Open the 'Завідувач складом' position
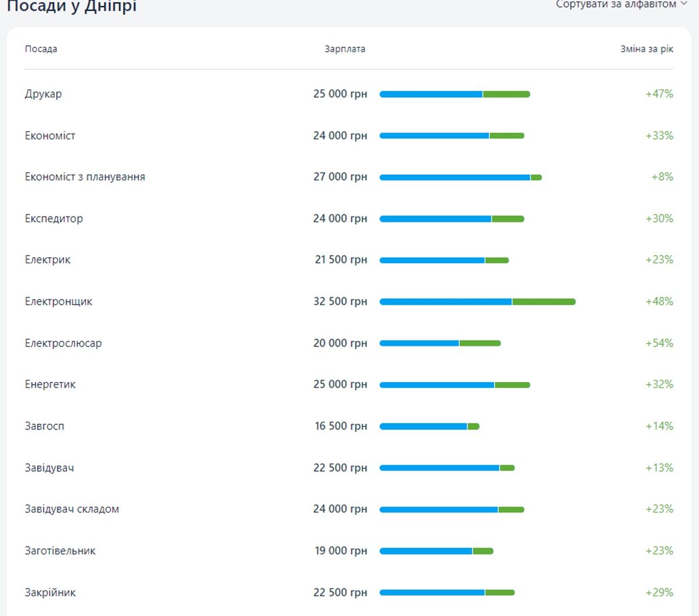The width and height of the screenshot is (699, 616). click(x=72, y=509)
